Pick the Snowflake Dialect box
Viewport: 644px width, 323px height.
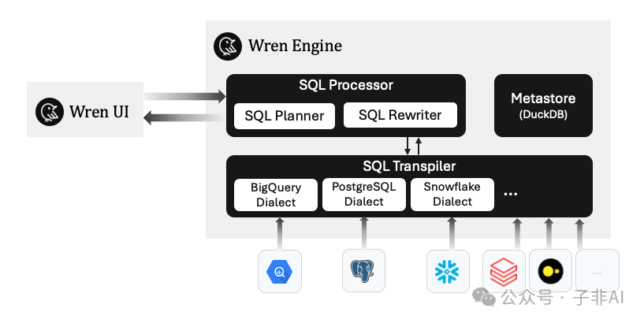tap(452, 195)
